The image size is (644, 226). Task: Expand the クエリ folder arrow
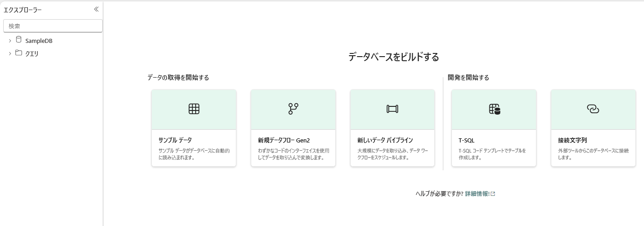click(x=10, y=54)
